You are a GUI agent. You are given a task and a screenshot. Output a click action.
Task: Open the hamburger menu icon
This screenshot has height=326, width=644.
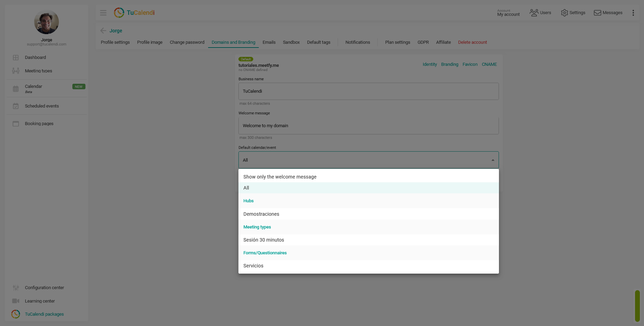[x=103, y=13]
